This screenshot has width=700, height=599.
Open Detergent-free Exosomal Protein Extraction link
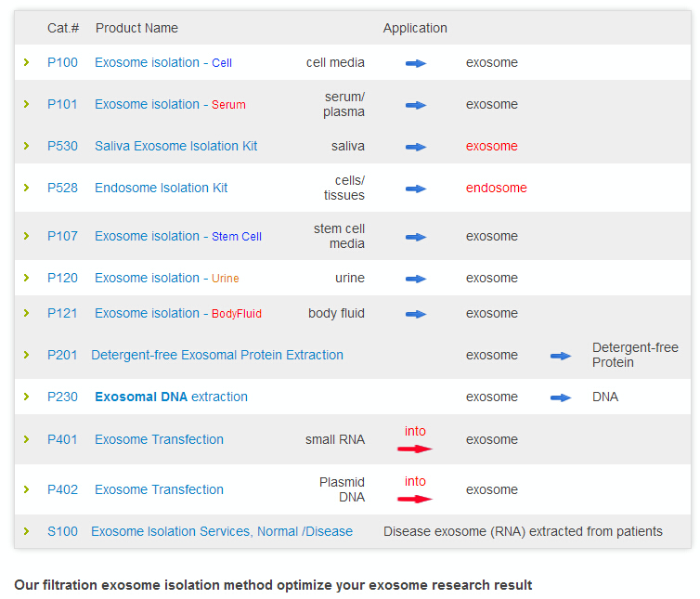pos(217,355)
